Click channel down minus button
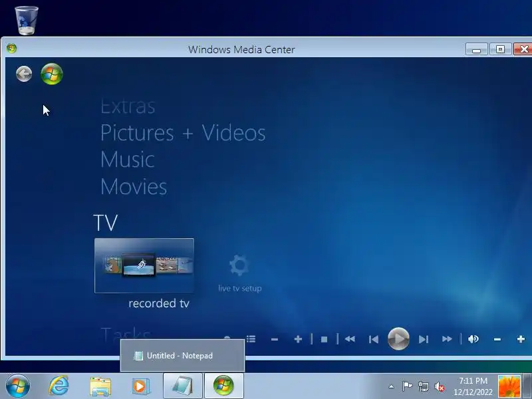This screenshot has width=532, height=399. [x=275, y=339]
